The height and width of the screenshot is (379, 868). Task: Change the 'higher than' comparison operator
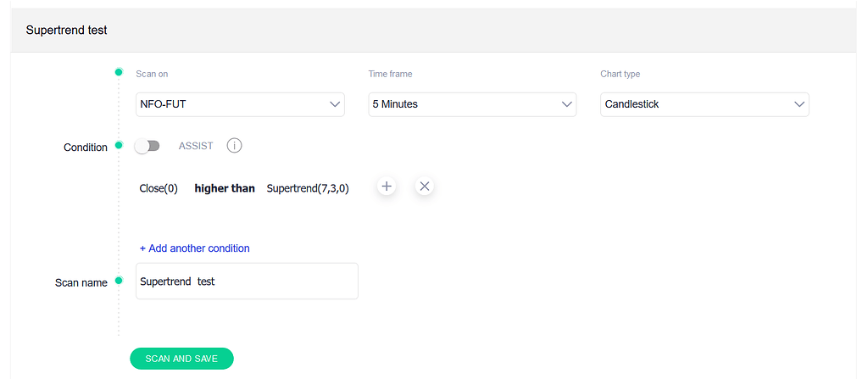tap(225, 188)
